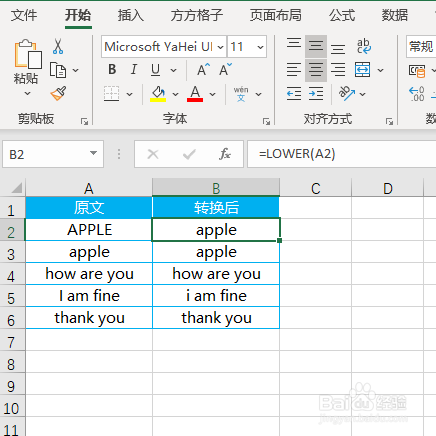Open fill color dropdown arrow

pos(176,94)
